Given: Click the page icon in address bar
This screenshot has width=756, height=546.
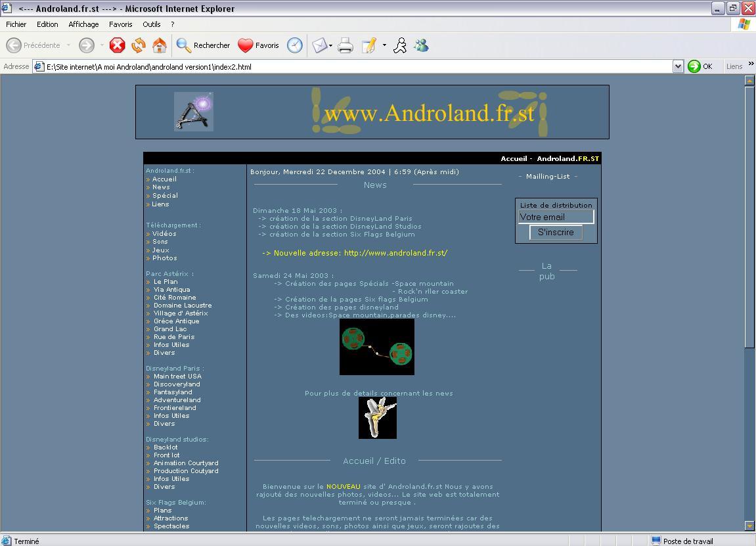Looking at the screenshot, I should click(x=39, y=66).
